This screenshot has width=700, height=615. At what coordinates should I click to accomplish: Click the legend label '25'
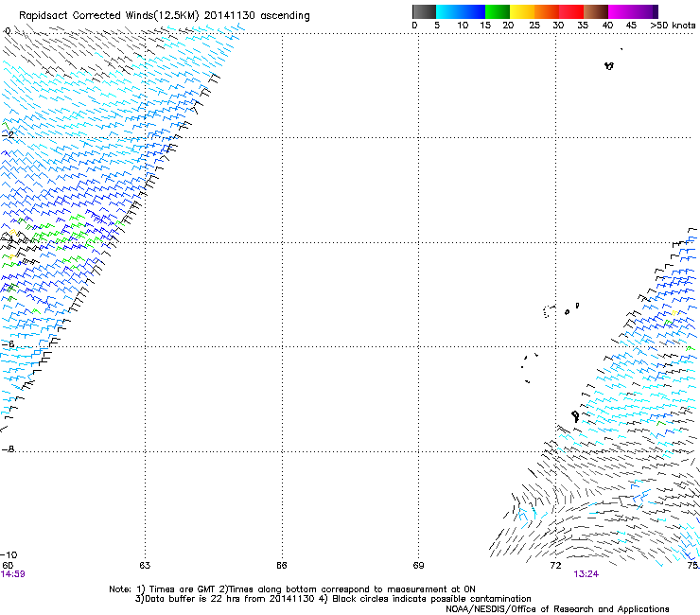coord(534,26)
